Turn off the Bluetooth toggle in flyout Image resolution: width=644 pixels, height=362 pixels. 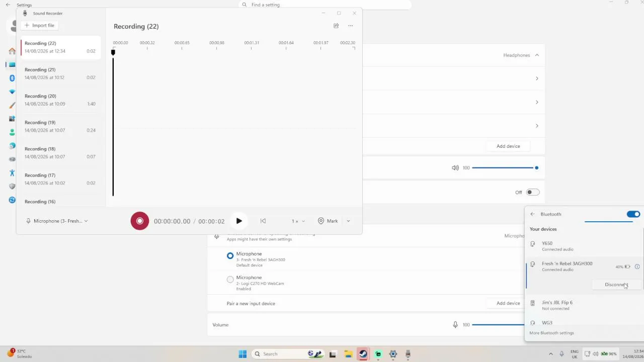633,214
